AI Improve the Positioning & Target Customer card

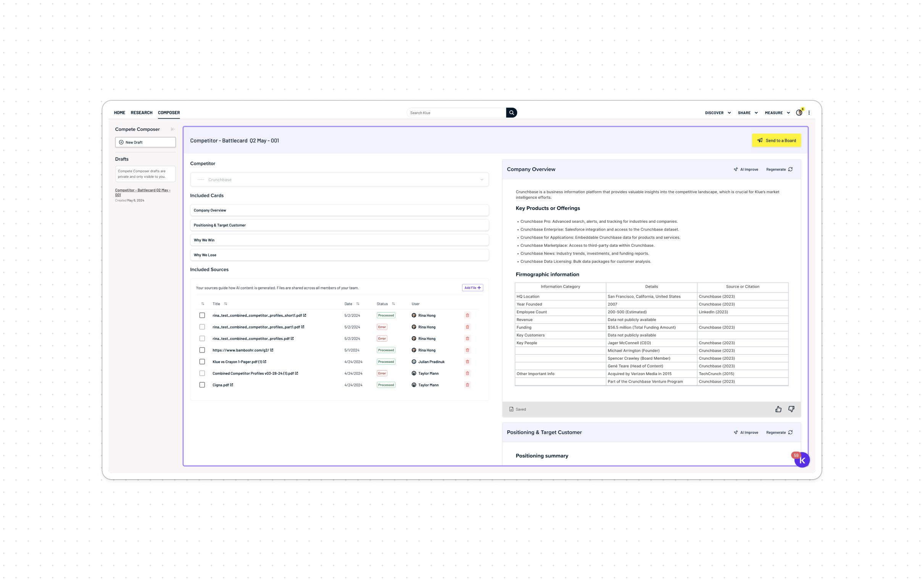coord(746,432)
